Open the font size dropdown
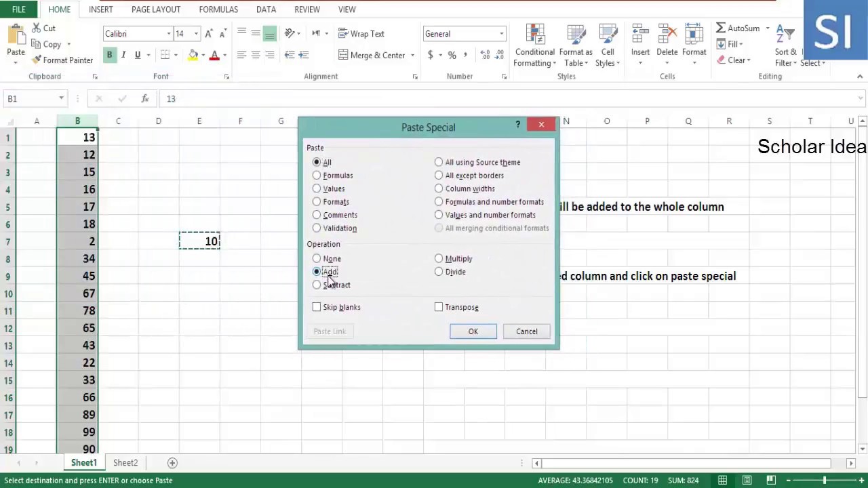This screenshot has width=868, height=488. tap(196, 34)
